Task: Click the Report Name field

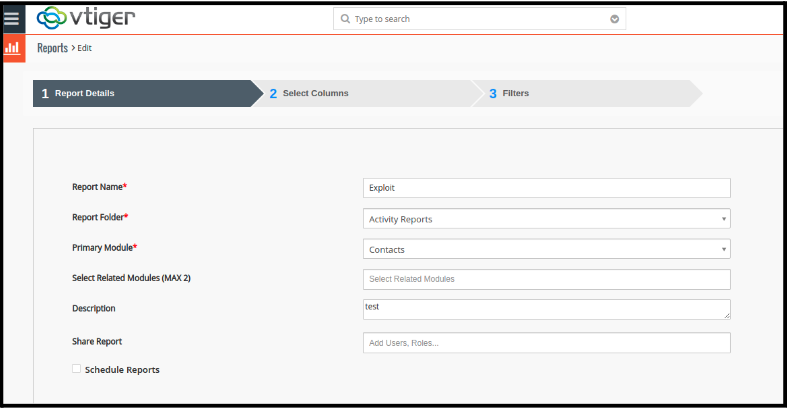Action: coord(546,188)
